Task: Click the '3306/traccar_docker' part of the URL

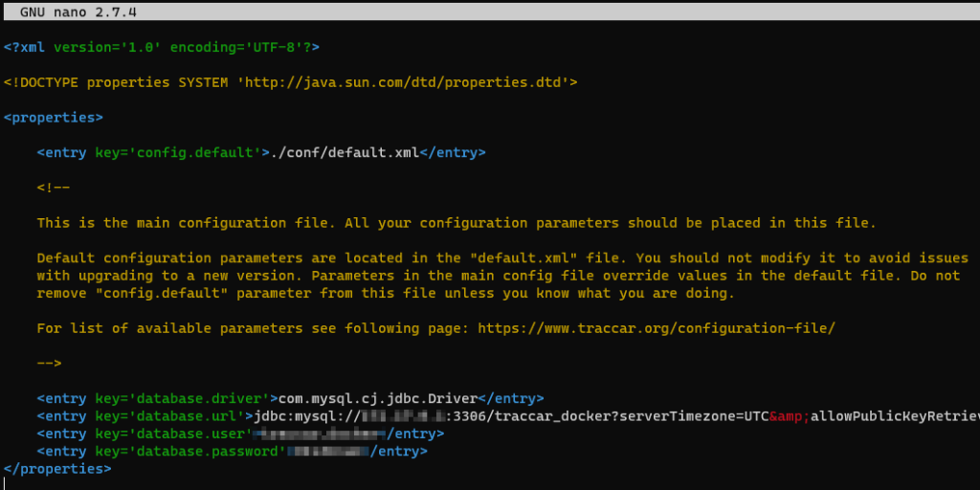Action: (531, 415)
